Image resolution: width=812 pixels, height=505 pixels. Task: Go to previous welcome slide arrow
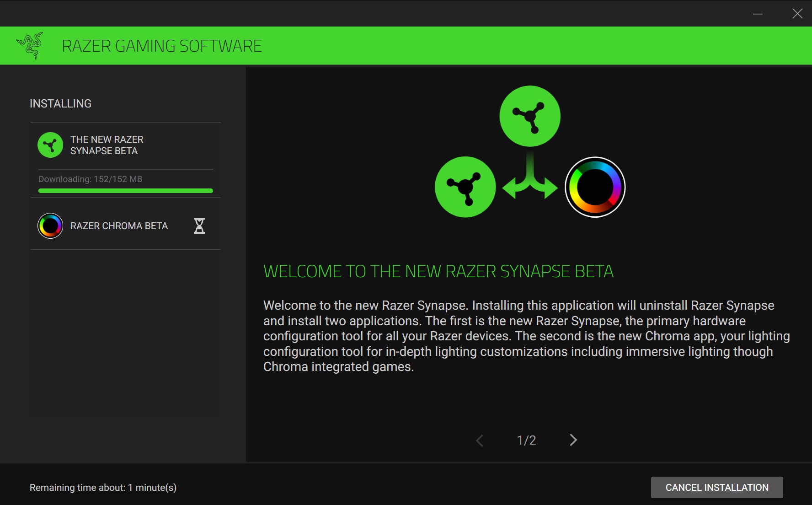point(480,441)
